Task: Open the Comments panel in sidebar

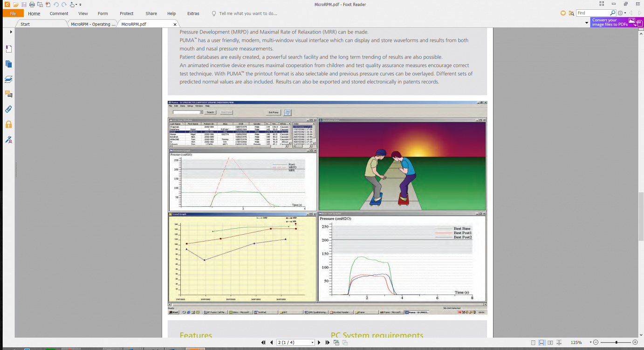Action: click(8, 94)
